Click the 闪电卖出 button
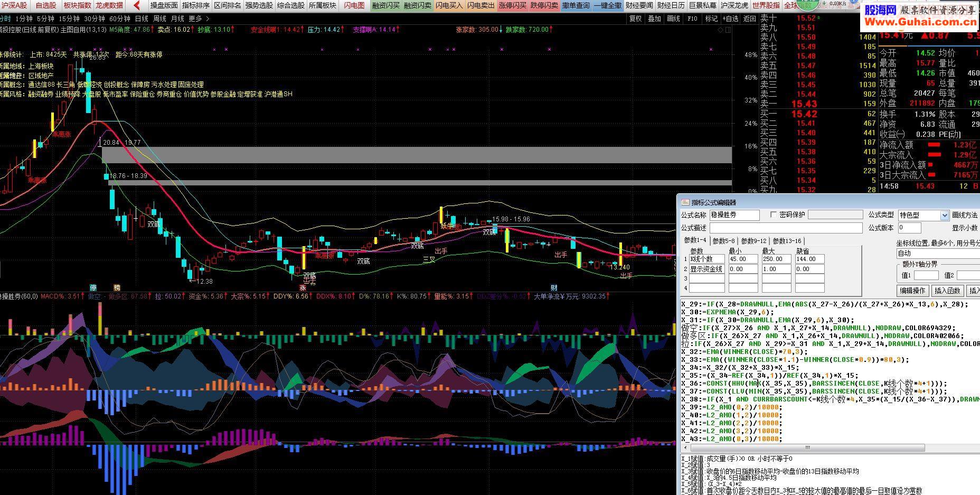 click(481, 5)
